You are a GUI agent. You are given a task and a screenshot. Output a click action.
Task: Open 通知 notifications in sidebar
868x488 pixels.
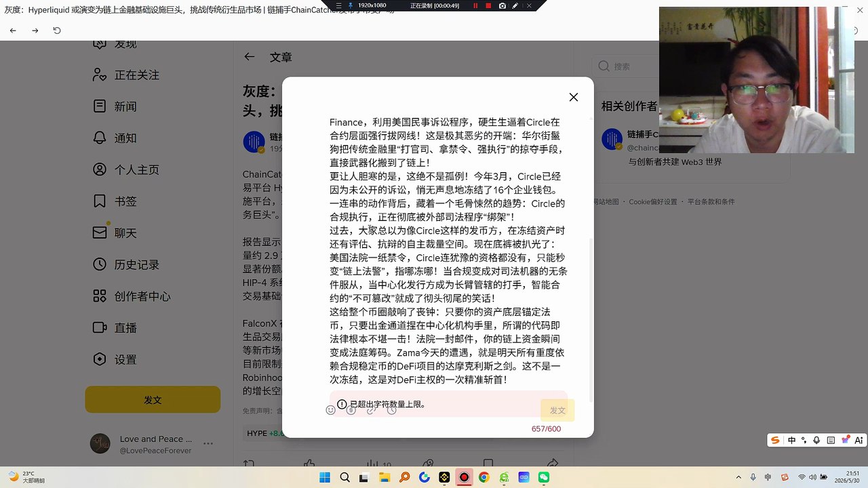tap(115, 138)
